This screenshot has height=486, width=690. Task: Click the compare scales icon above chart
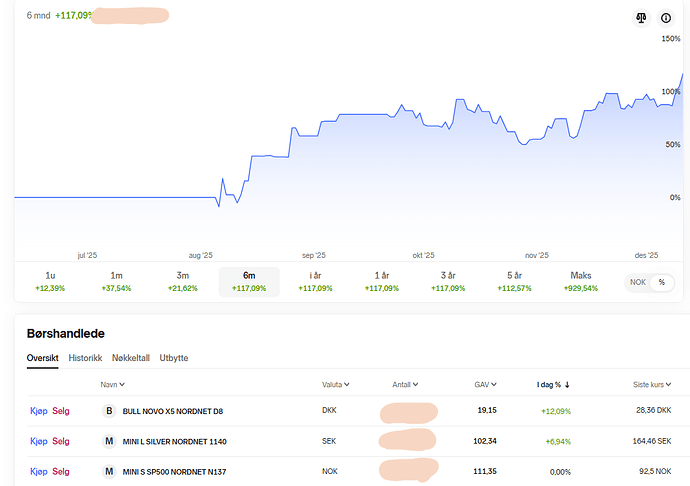[x=642, y=18]
